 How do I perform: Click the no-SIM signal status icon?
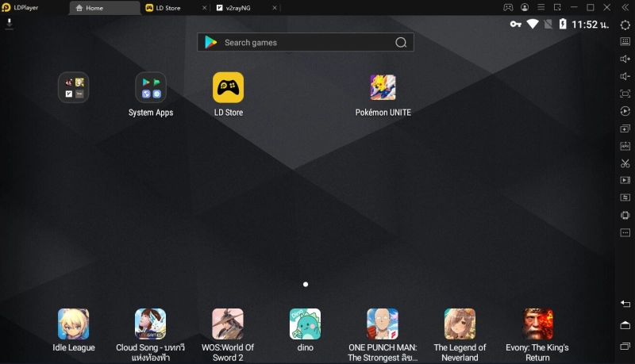[x=548, y=25]
